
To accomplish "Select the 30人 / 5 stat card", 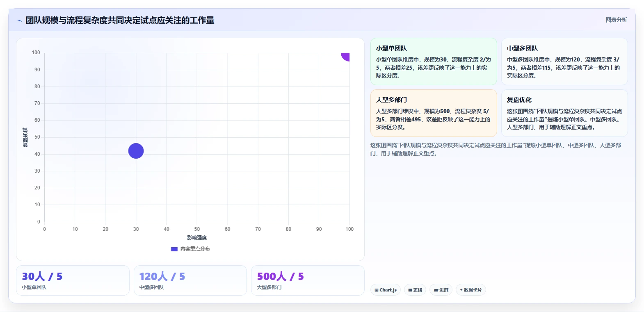I will [x=73, y=280].
